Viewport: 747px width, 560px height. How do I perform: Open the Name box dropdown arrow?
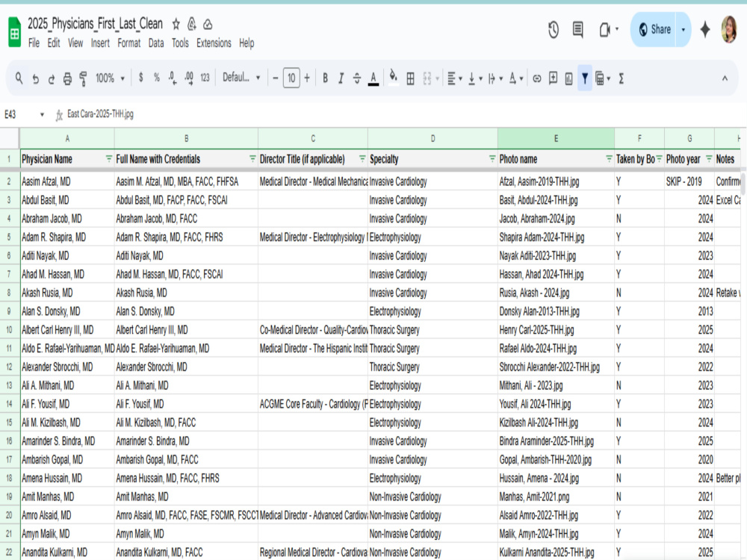(42, 114)
